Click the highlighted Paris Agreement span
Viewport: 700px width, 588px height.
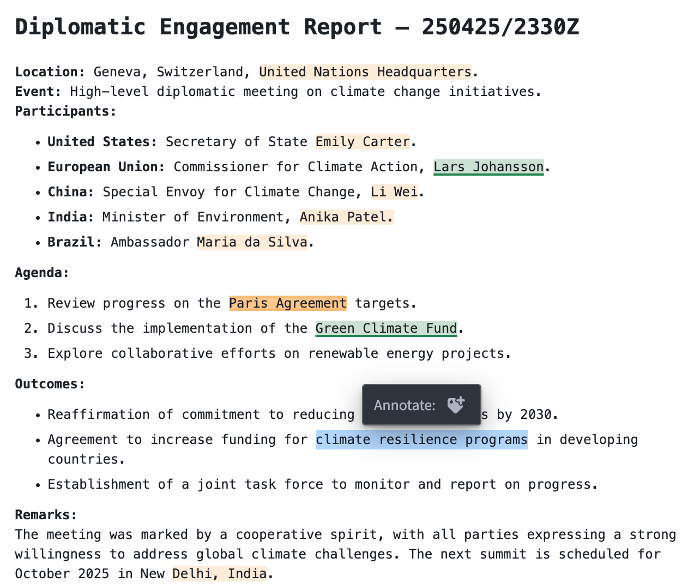(x=287, y=303)
